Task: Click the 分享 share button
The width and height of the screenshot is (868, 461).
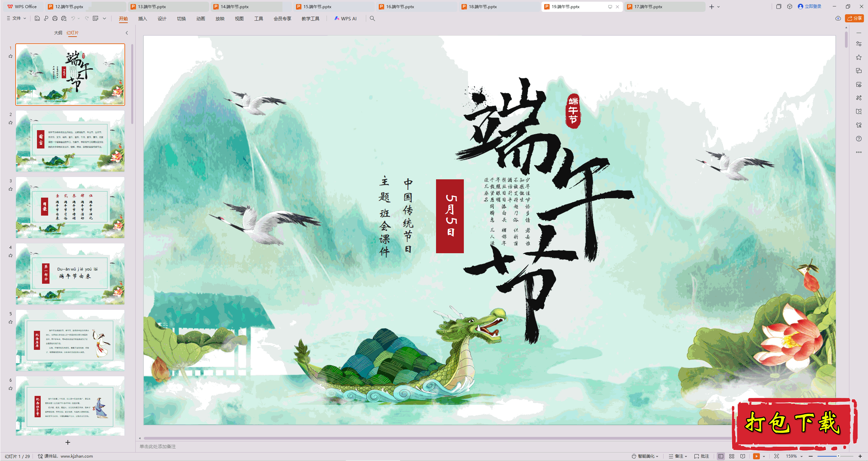Action: (x=854, y=18)
